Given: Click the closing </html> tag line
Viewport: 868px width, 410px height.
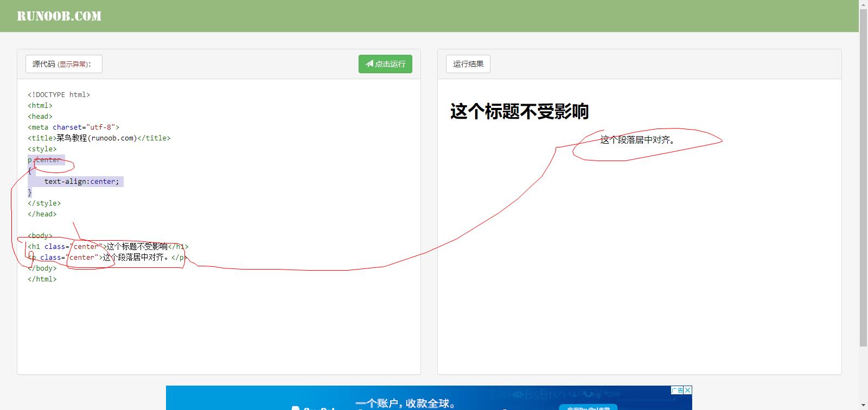Looking at the screenshot, I should (42, 279).
